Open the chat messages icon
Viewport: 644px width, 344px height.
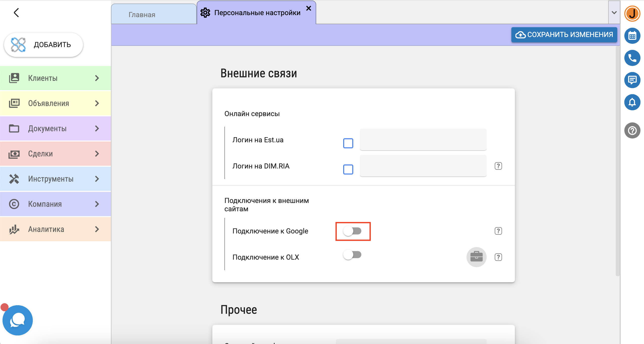coord(632,80)
